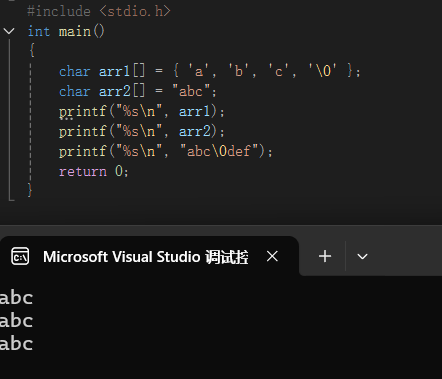The width and height of the screenshot is (442, 379).
Task: Click the printf line with "abc\0def"
Action: (166, 151)
